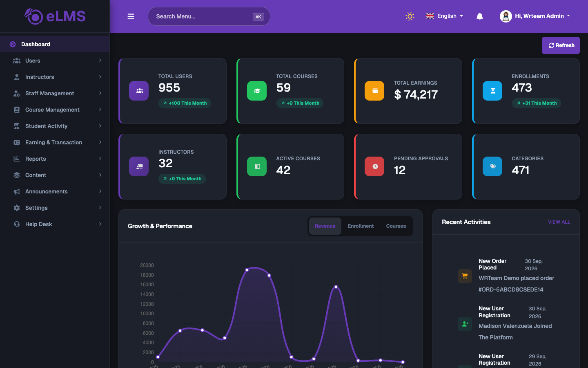Screen dimensions: 588x368
Task: Click the Enrollments blue icon
Action: (x=492, y=91)
